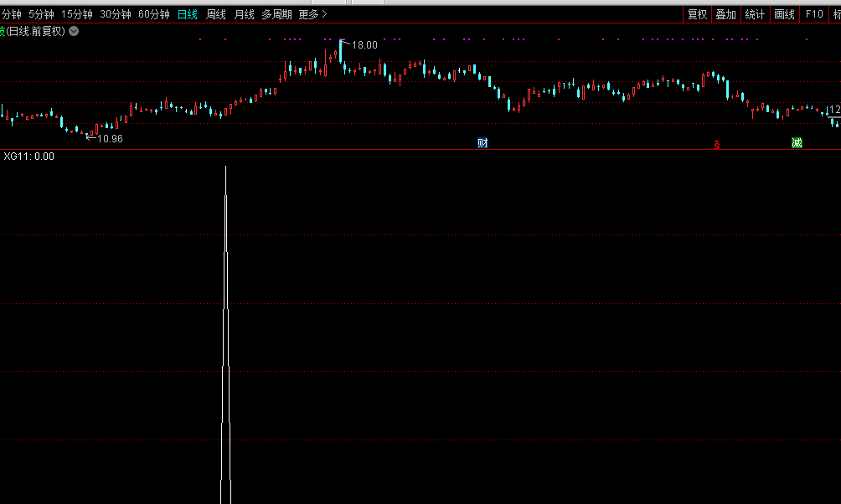
Task: Select the 30分钟 chart period
Action: click(115, 14)
